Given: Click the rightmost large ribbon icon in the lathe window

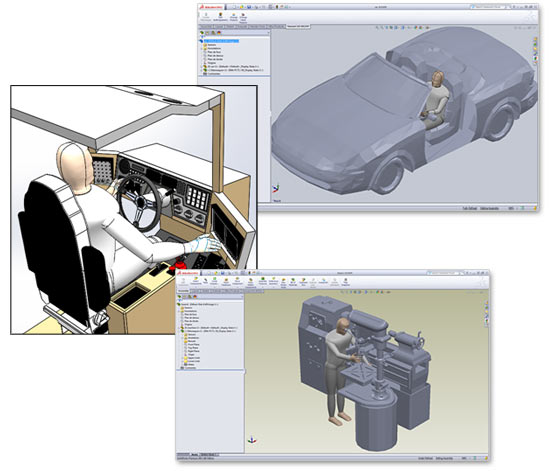Looking at the screenshot, I should click(x=346, y=281).
